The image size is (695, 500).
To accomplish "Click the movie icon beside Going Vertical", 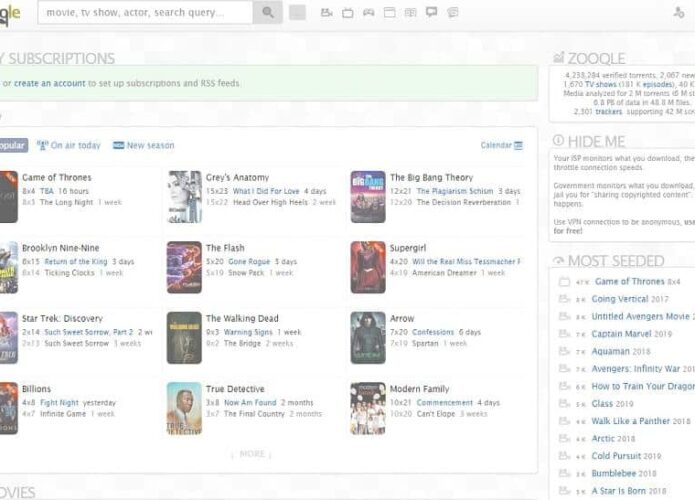I will [x=564, y=299].
